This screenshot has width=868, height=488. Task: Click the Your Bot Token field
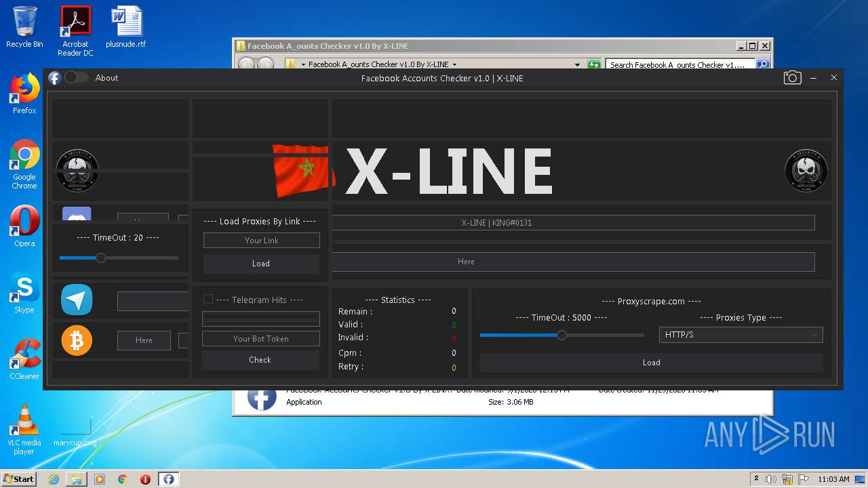tap(261, 339)
